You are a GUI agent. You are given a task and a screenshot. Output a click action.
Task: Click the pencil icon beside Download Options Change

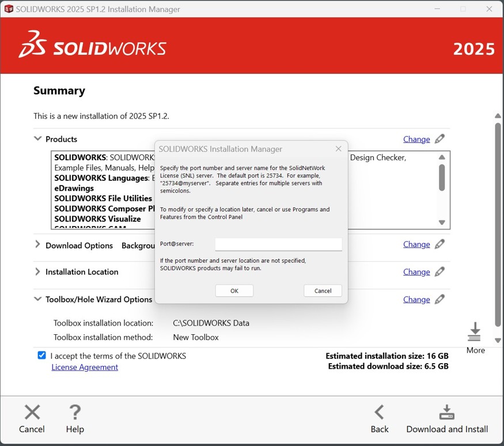click(439, 244)
